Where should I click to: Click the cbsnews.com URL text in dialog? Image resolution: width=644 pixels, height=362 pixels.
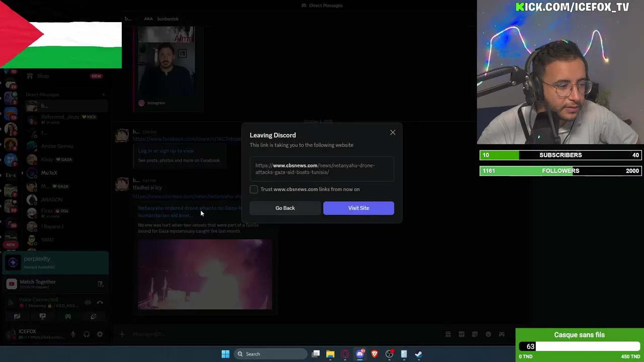(x=315, y=169)
